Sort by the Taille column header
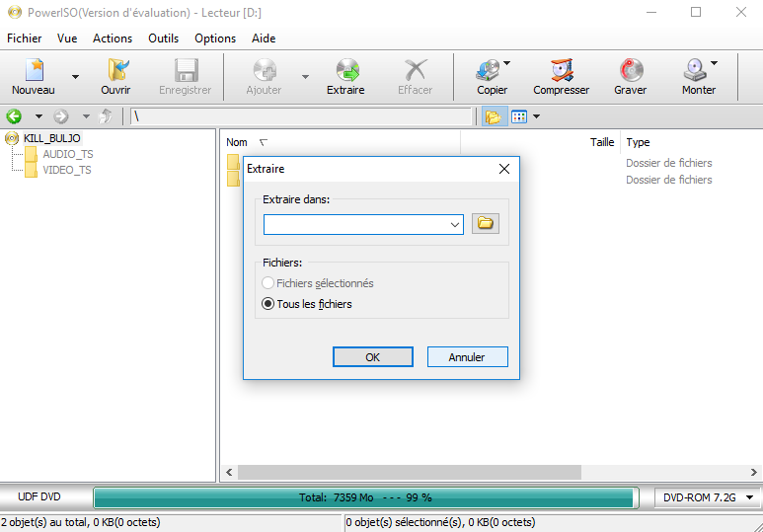763x532 pixels. (602, 142)
